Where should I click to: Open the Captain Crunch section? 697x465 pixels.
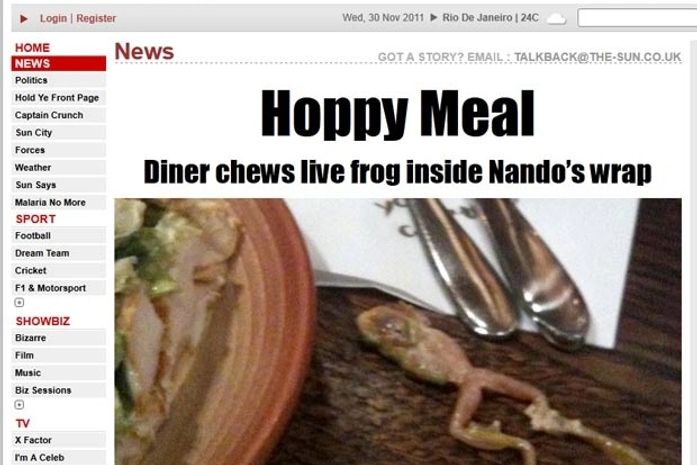[59, 115]
